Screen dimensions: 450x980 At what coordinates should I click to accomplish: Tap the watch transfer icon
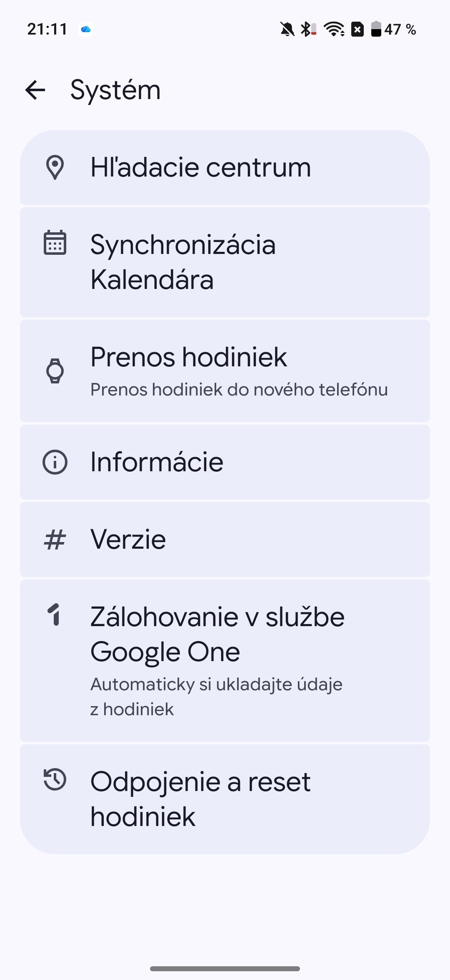pos(55,371)
